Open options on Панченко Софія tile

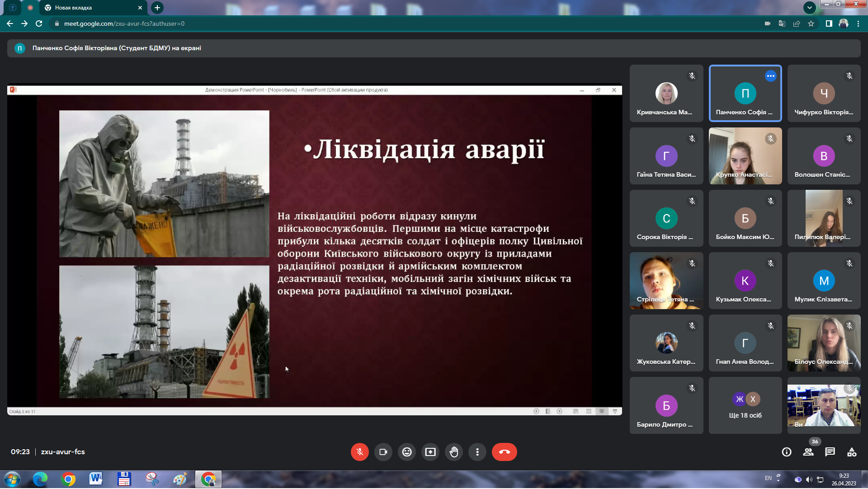click(771, 76)
